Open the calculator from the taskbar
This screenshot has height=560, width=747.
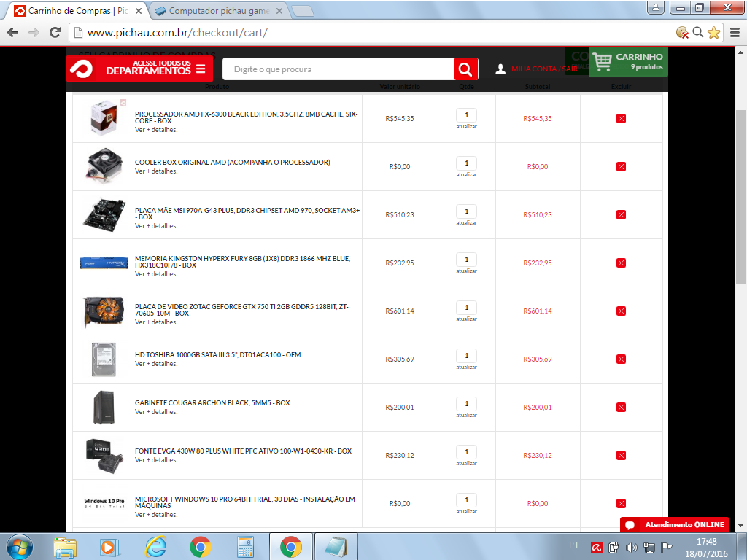(245, 547)
